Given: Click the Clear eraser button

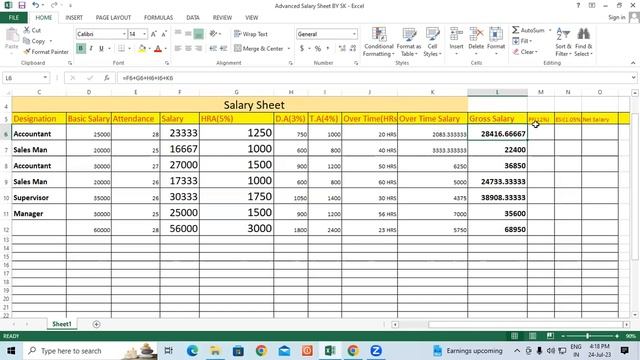Looking at the screenshot, I should coord(526,52).
